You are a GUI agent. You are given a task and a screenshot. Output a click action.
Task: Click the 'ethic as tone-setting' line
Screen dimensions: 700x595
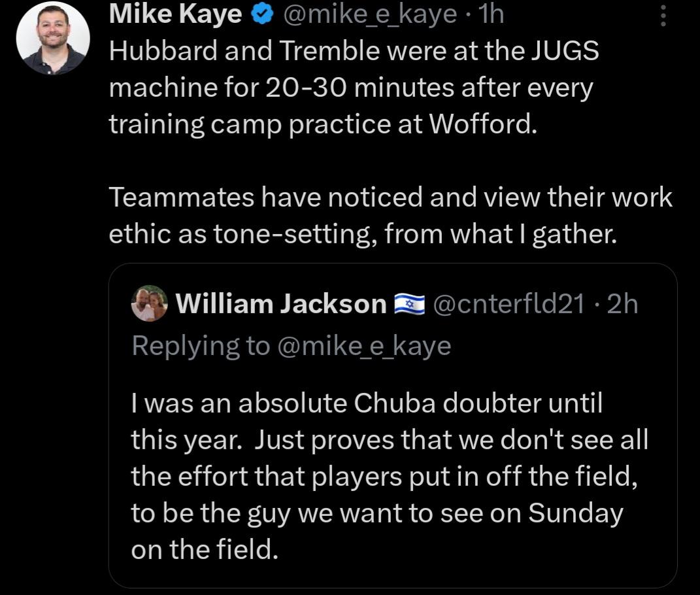[x=363, y=234]
